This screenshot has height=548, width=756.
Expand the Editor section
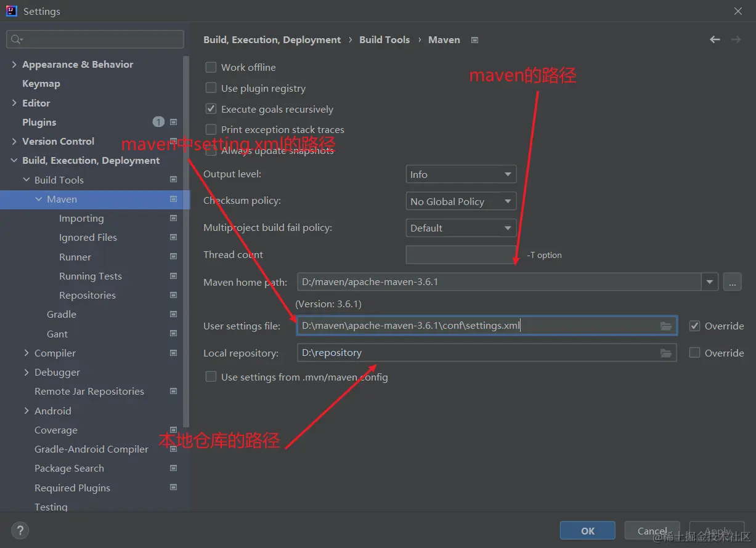pyautogui.click(x=14, y=103)
